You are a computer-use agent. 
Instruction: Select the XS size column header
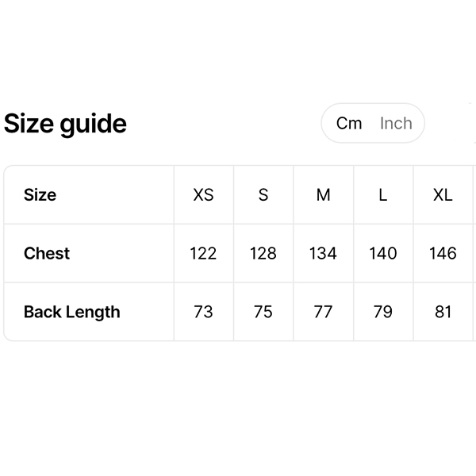[203, 195]
